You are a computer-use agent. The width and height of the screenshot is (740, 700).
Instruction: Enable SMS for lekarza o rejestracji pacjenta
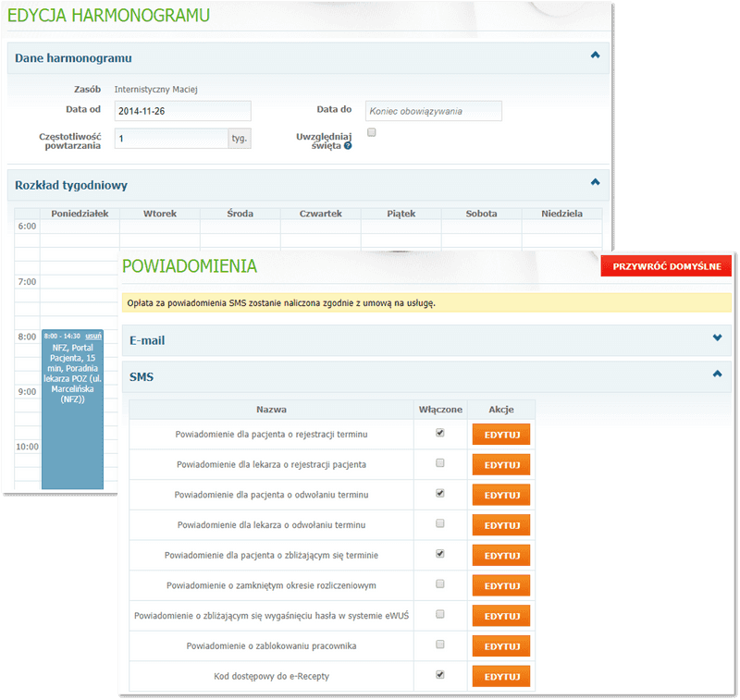[x=440, y=462]
